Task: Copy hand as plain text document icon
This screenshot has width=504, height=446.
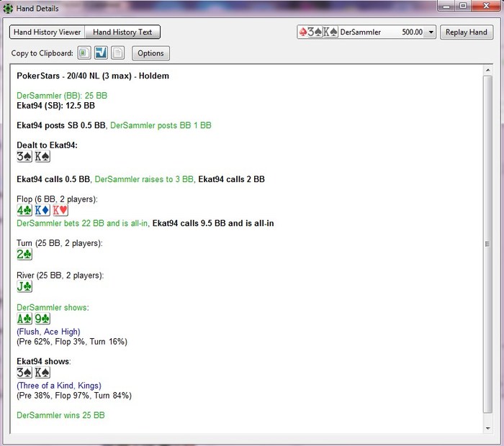Action: [118, 53]
